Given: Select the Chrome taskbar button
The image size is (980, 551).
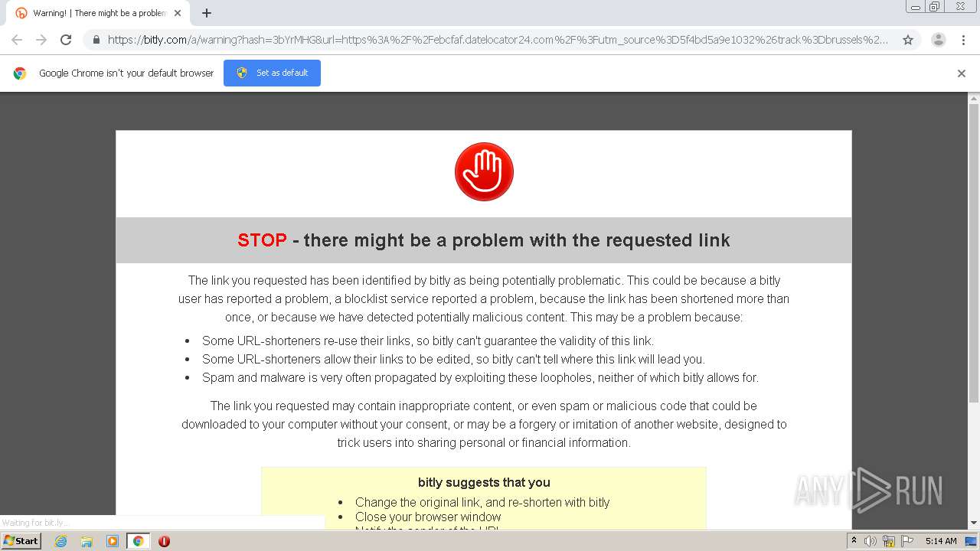Looking at the screenshot, I should pyautogui.click(x=138, y=541).
